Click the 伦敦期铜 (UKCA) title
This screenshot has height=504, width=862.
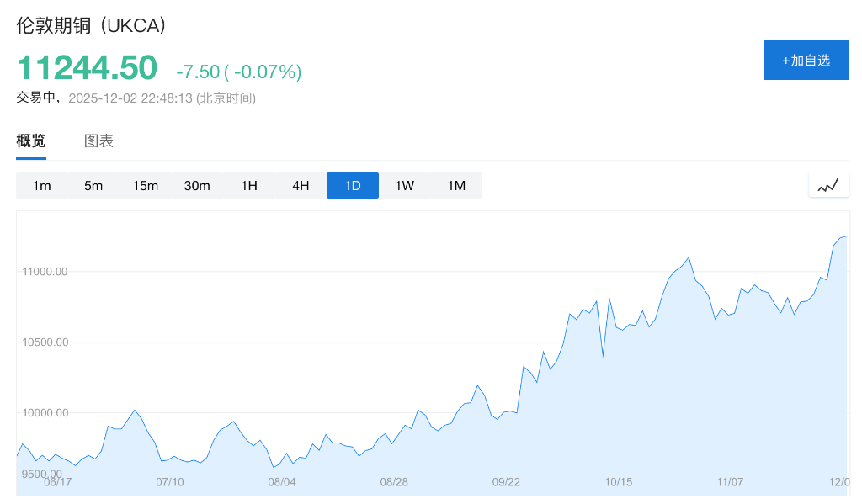pyautogui.click(x=92, y=25)
